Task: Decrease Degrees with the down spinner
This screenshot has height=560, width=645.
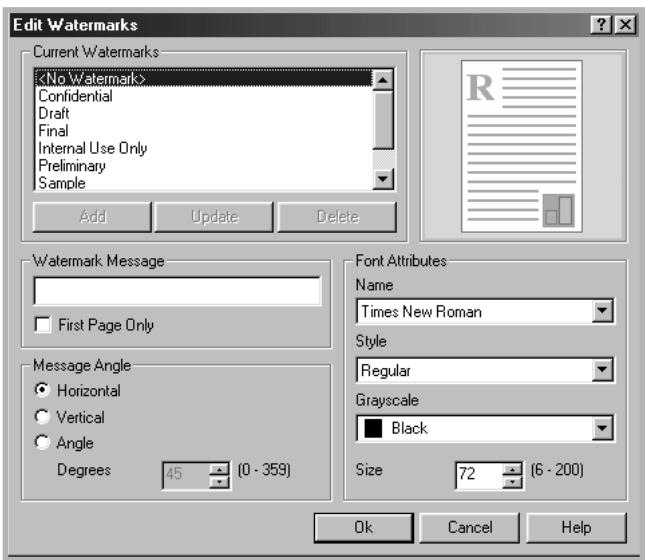Action: pos(219,482)
